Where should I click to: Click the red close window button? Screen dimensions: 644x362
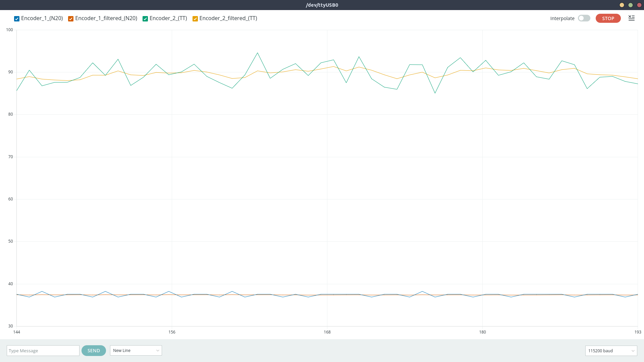(639, 5)
